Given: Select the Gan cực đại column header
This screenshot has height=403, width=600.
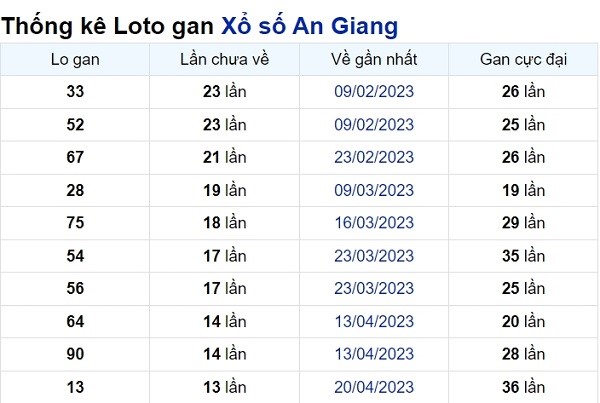Looking at the screenshot, I should click(x=523, y=60).
